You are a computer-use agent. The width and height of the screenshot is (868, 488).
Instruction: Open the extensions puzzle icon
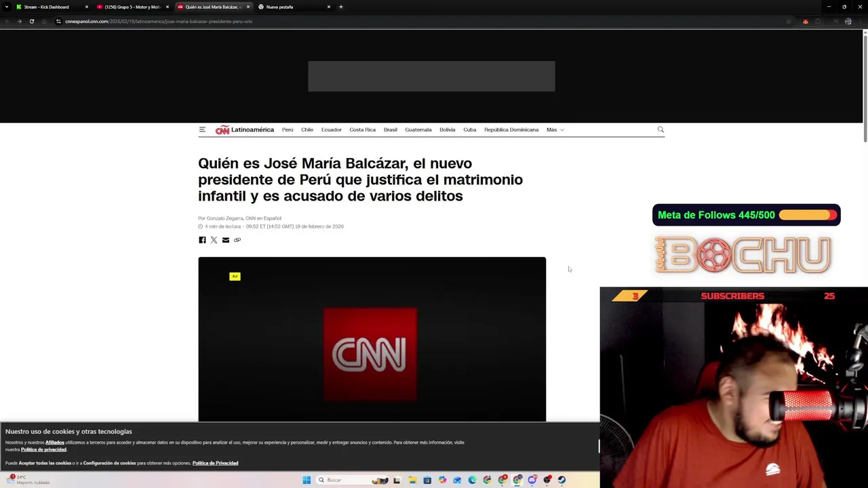point(818,21)
